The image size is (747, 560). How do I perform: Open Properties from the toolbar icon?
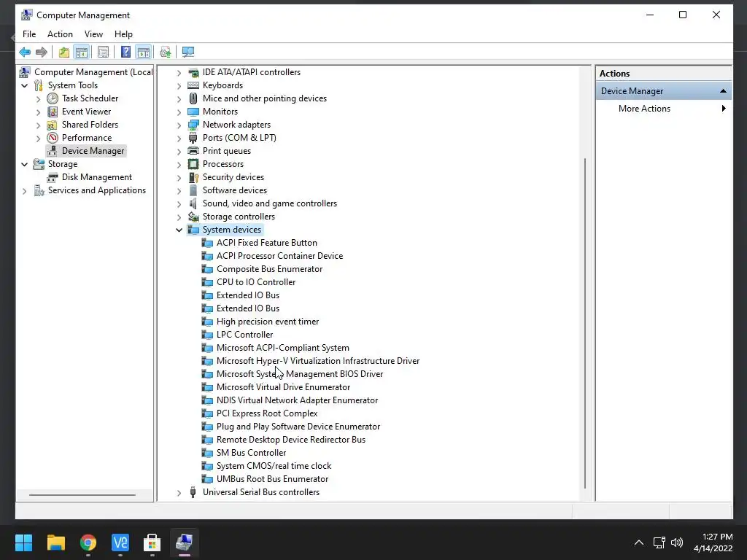tap(103, 52)
